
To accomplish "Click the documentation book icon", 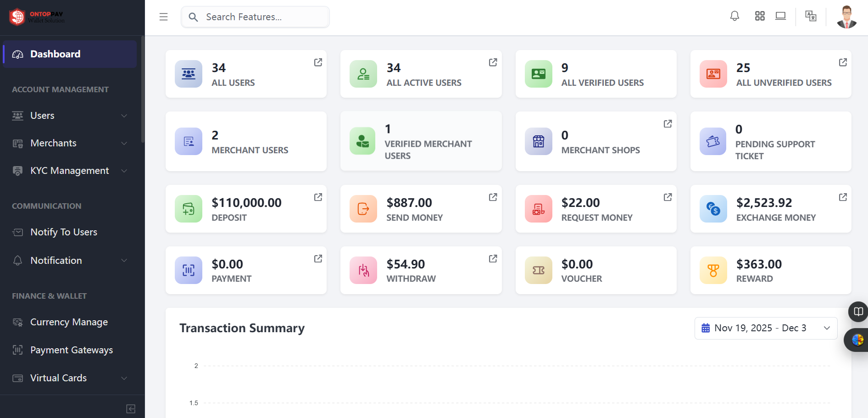I will (858, 312).
